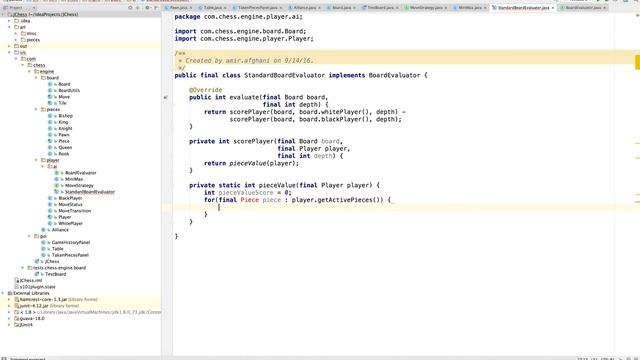The image size is (640, 360).
Task: Click the class icon next to BoardUtils
Action: pos(50,91)
